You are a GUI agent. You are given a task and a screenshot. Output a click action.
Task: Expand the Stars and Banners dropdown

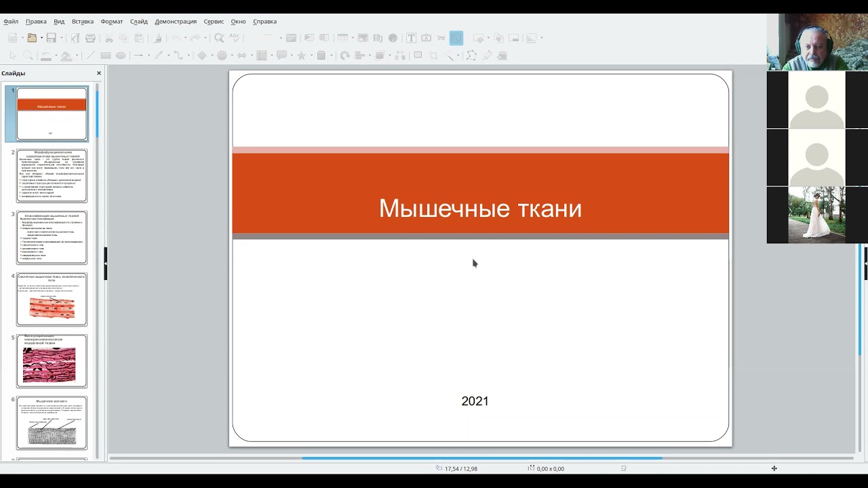click(311, 56)
